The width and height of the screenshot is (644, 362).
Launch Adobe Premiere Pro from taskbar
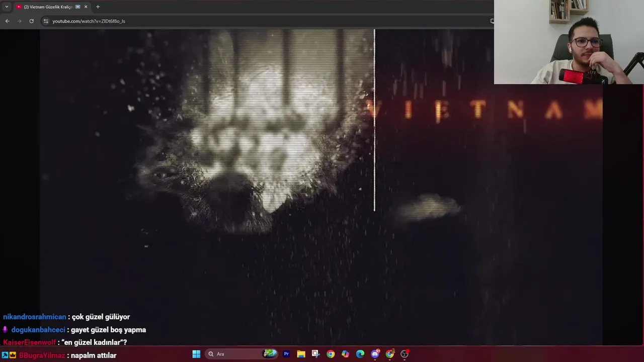(x=286, y=354)
